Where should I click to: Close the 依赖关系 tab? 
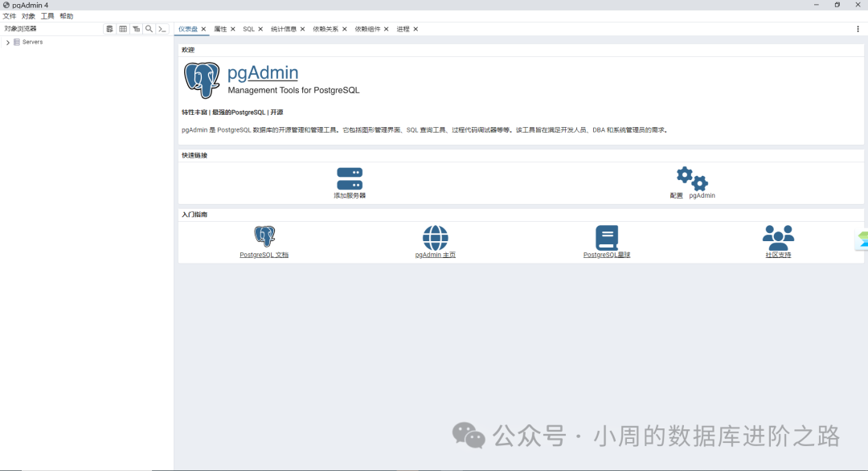(343, 28)
